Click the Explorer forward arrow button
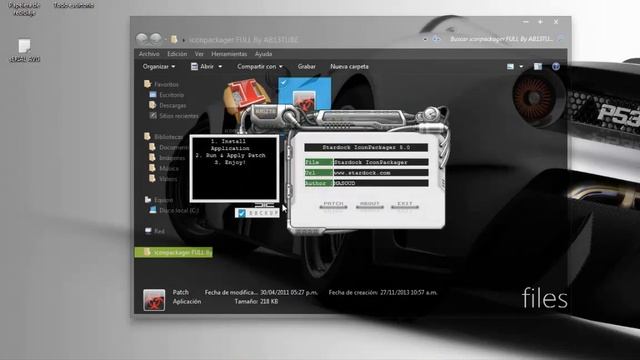This screenshot has height=360, width=640. pyautogui.click(x=156, y=39)
